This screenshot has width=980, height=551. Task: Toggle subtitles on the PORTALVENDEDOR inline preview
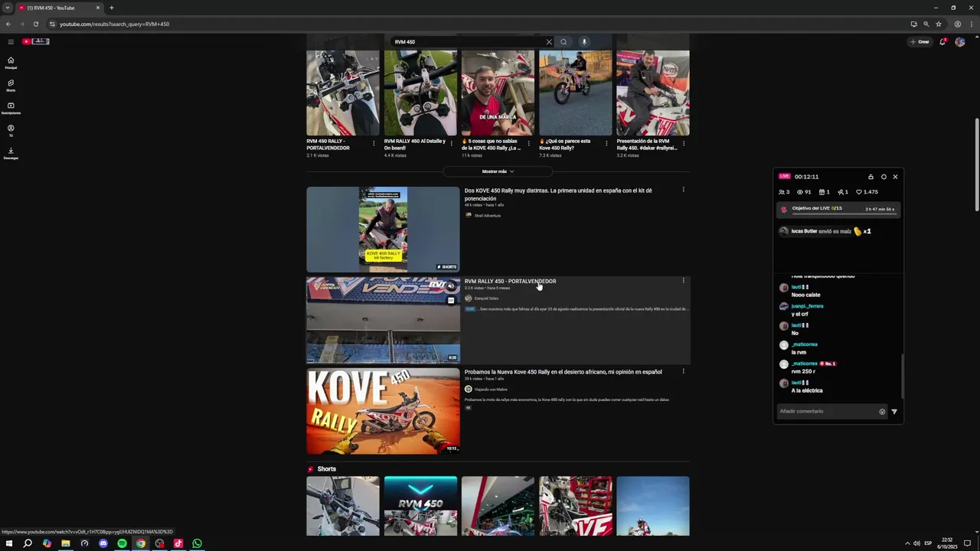click(x=451, y=301)
